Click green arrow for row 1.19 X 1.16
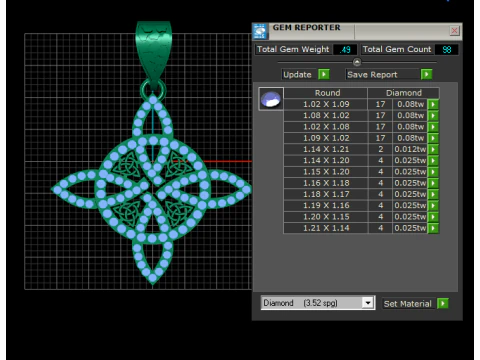 tap(433, 206)
